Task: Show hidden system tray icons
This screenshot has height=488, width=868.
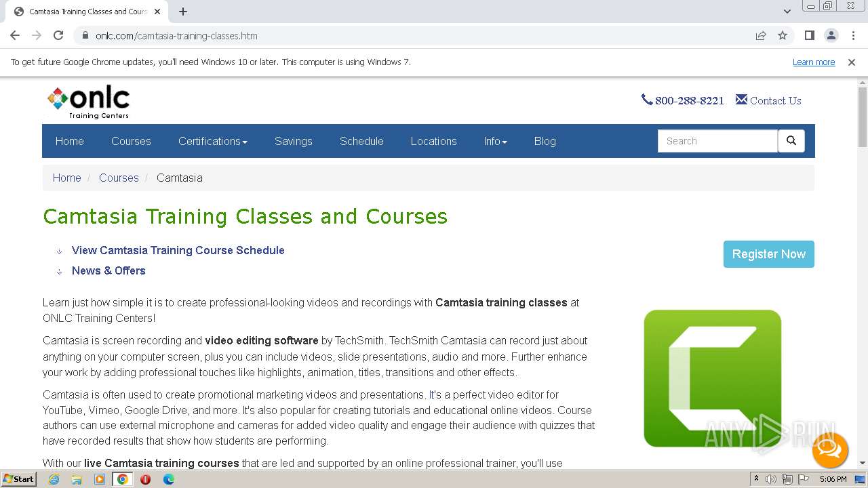Action: [x=756, y=479]
